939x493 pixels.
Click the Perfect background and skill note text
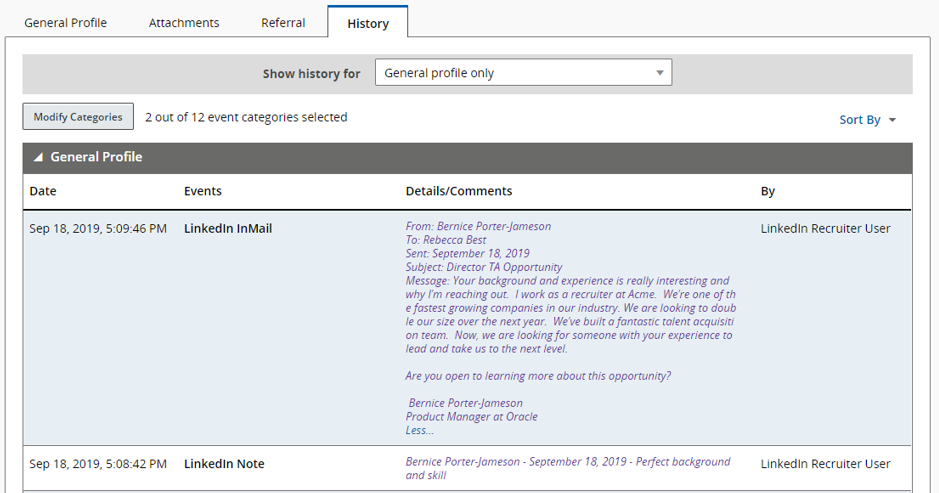coord(567,468)
